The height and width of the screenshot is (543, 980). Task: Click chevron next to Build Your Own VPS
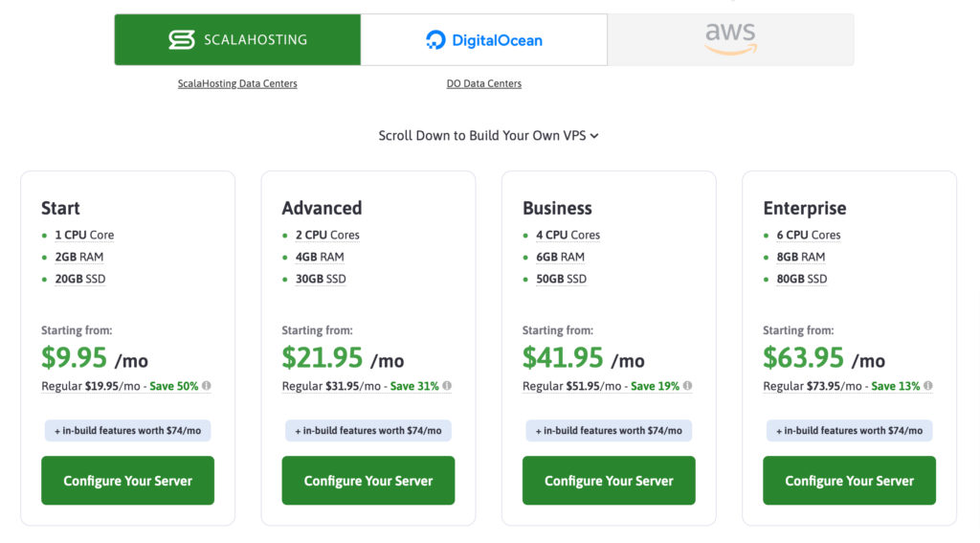tap(594, 136)
